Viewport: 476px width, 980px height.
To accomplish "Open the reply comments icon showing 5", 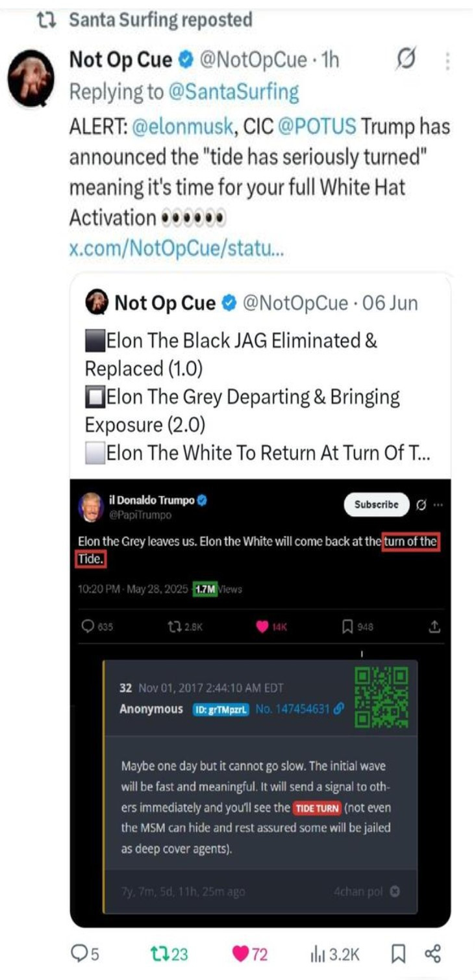I will point(84,953).
